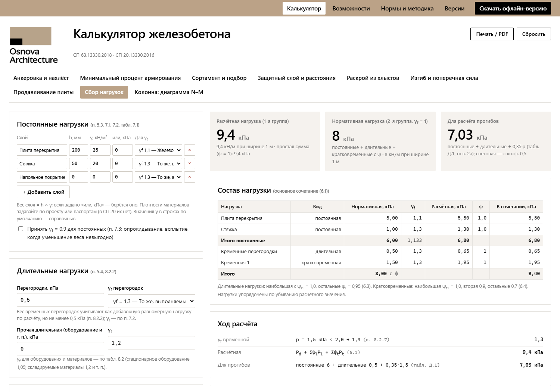The image size is (560, 392).
Task: Select the Раскрой из хлыстов tab
Action: tap(373, 78)
